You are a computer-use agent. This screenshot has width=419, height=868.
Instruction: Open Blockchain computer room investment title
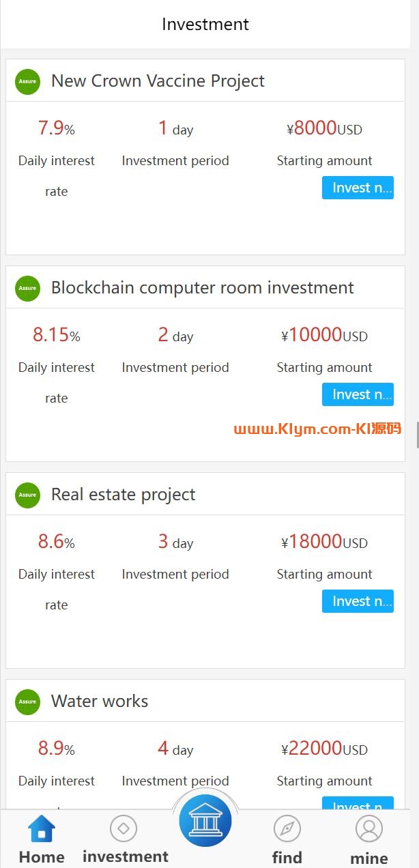[x=202, y=288]
